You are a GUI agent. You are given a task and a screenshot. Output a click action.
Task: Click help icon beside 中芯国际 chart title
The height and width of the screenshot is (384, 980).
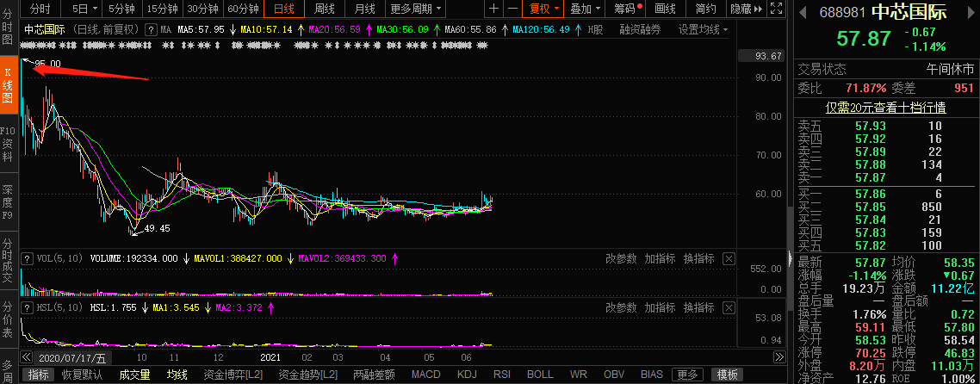point(152,29)
